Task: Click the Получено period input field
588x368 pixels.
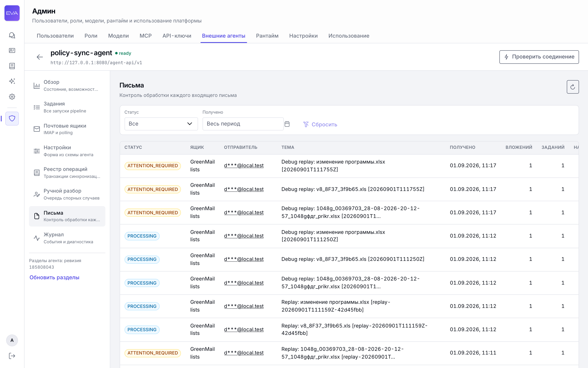Action: (x=243, y=124)
